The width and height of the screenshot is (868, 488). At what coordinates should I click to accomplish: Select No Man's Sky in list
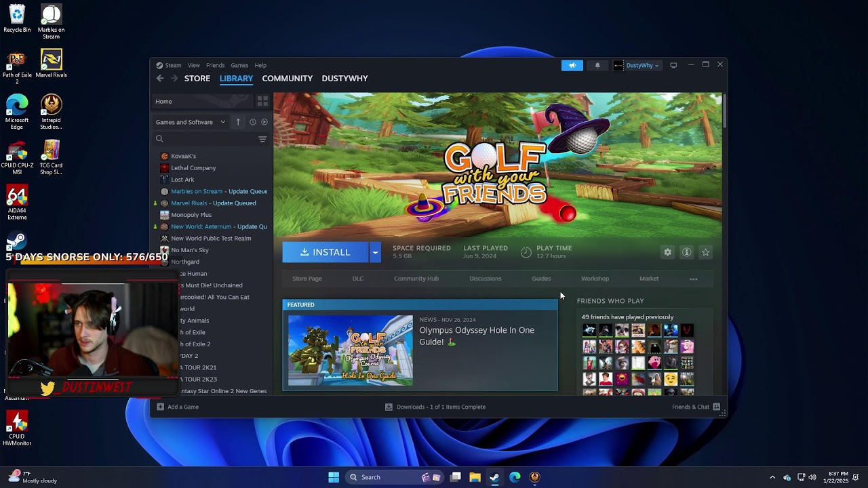[x=190, y=250]
